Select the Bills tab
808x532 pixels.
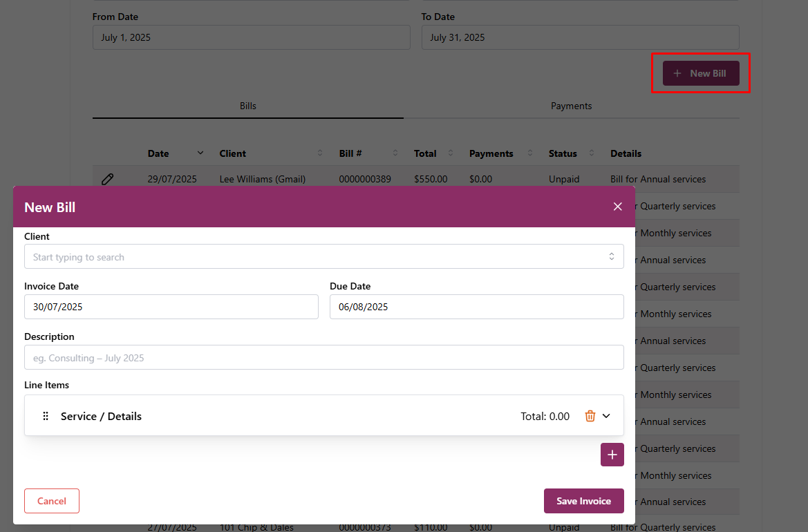pos(247,106)
